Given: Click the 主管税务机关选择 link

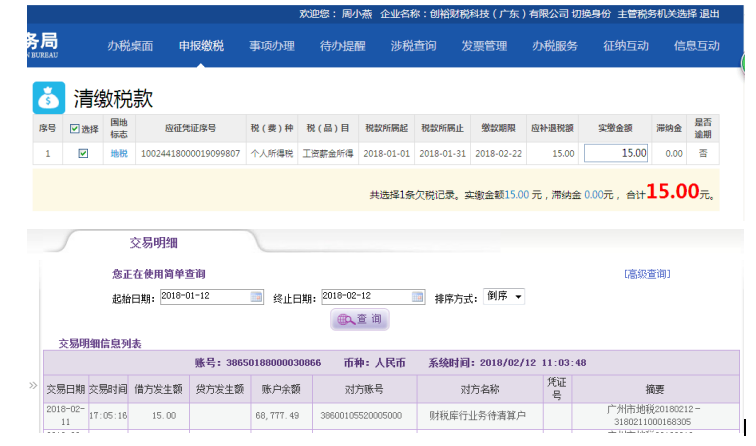Looking at the screenshot, I should 655,14.
